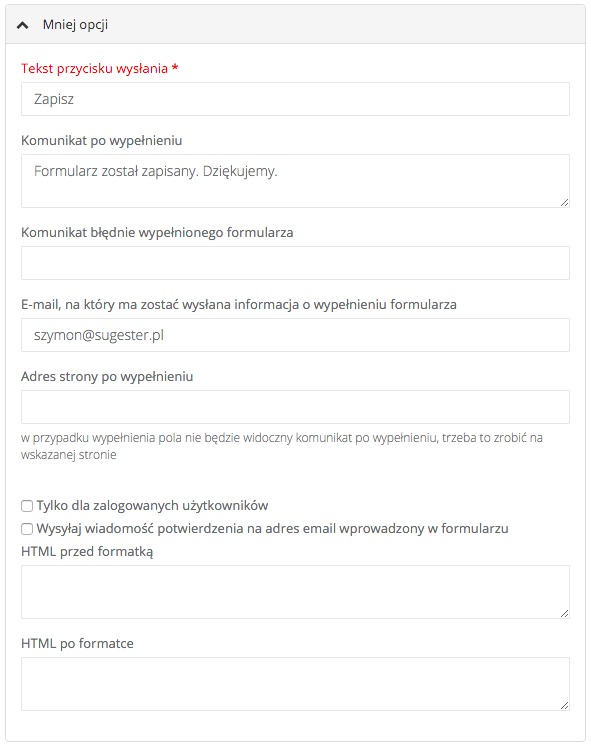Click the e-mail field with szymon@sugester.pl
The width and height of the screenshot is (591, 749).
click(295, 335)
